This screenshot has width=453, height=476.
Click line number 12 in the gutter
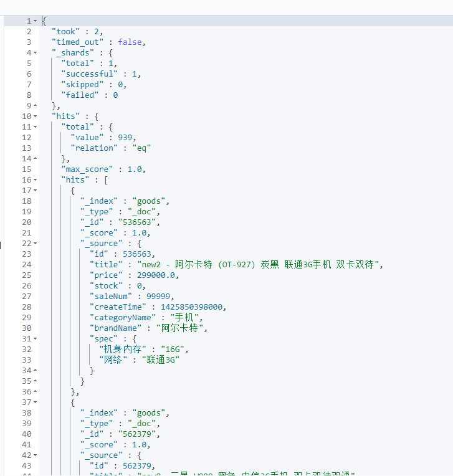coord(26,138)
